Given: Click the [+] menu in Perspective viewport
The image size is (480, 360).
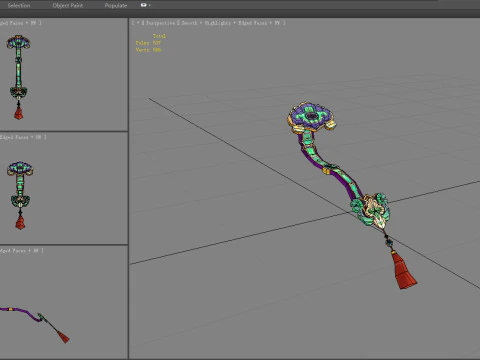Looking at the screenshot, I should pyautogui.click(x=138, y=23).
